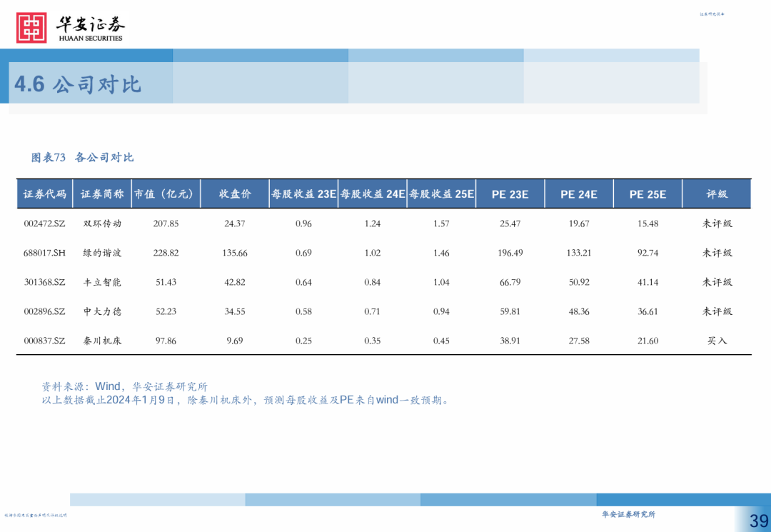Viewport: 771px width, 532px height.
Task: Click market cap value 228.82
Action: click(x=166, y=253)
